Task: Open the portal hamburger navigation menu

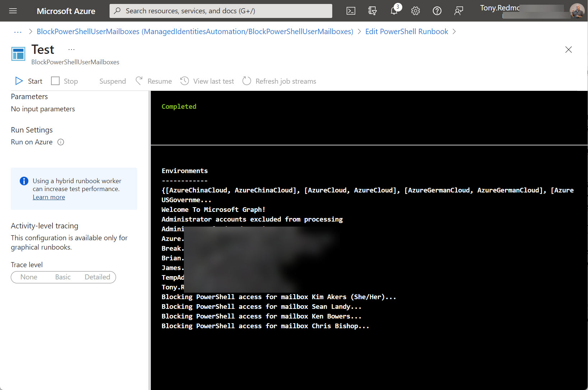Action: point(13,11)
